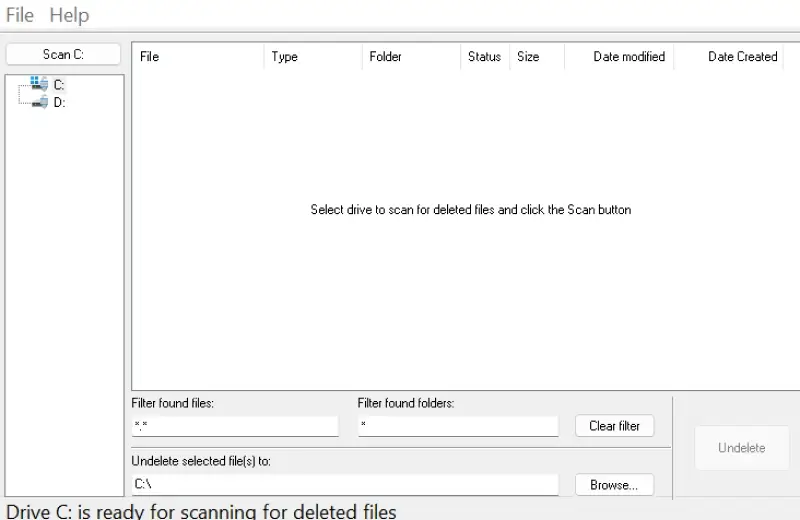Sort by the Date Created column header

[729, 57]
